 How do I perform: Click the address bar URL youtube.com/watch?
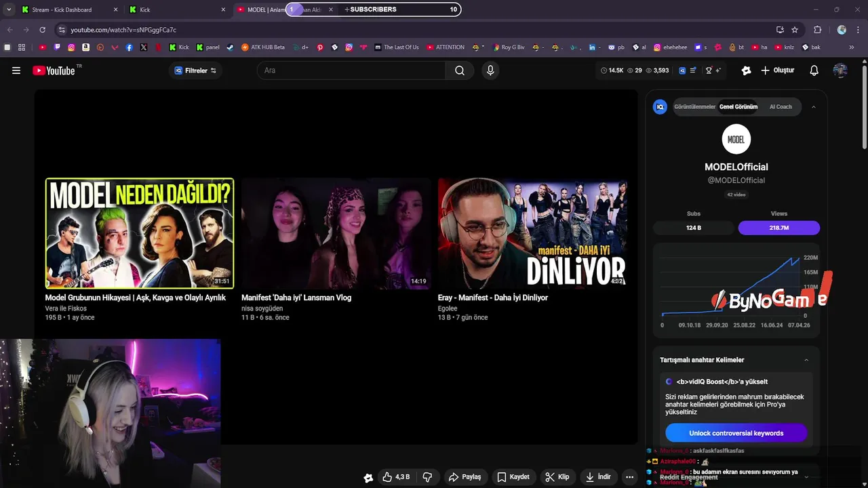point(123,30)
